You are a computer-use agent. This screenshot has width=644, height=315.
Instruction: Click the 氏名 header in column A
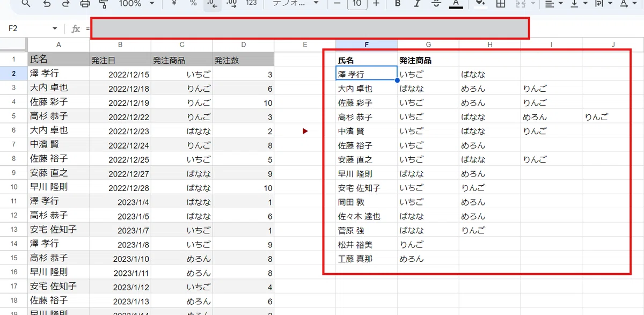tap(58, 60)
